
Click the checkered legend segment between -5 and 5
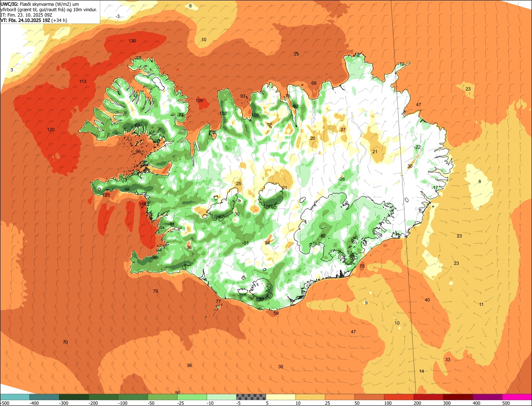point(251,397)
